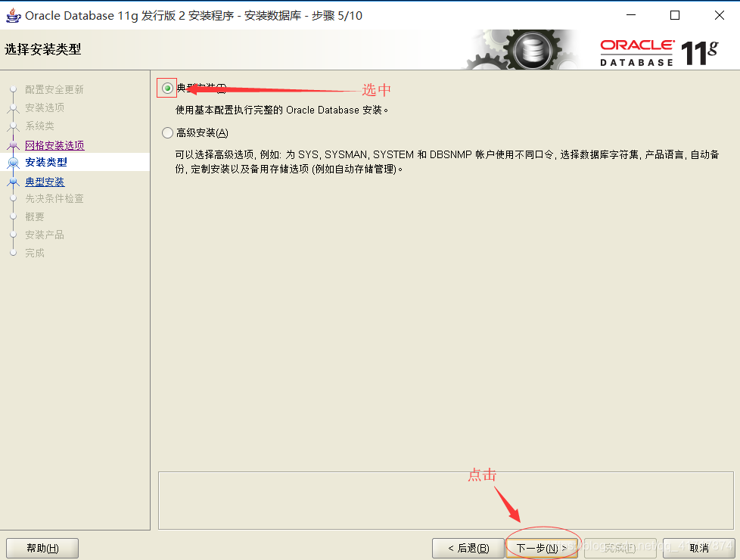This screenshot has height=560, width=740.
Task: Click the description text for 典型安装 option
Action: click(281, 110)
